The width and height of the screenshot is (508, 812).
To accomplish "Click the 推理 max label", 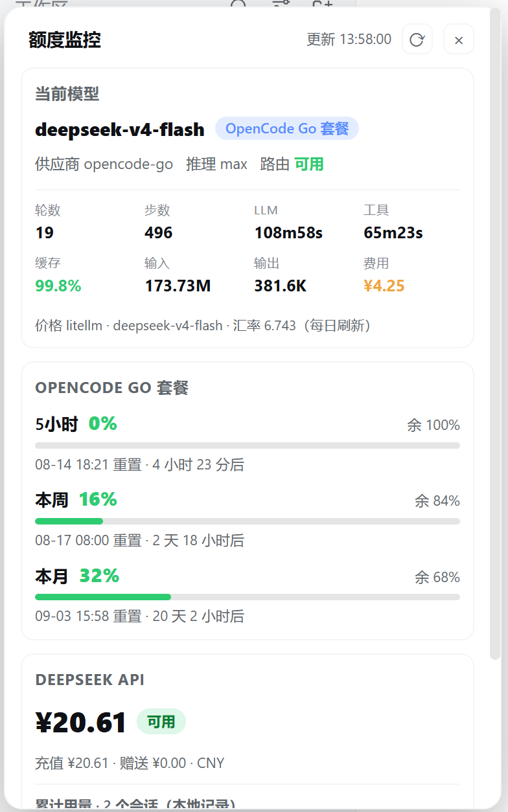I will (x=217, y=164).
